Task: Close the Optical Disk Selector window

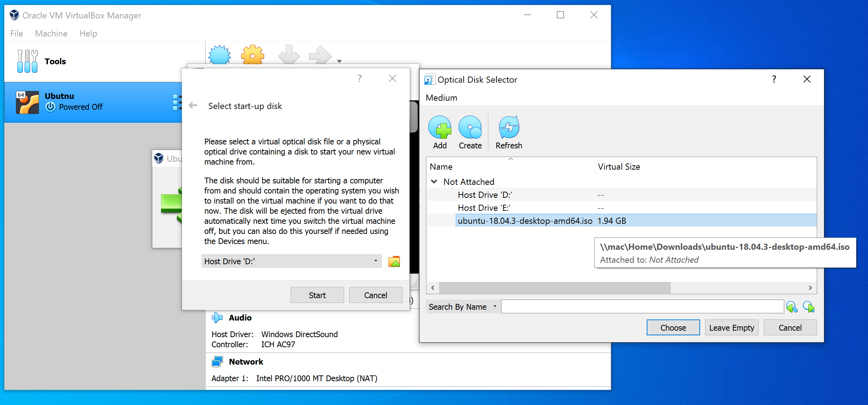Action: click(807, 79)
